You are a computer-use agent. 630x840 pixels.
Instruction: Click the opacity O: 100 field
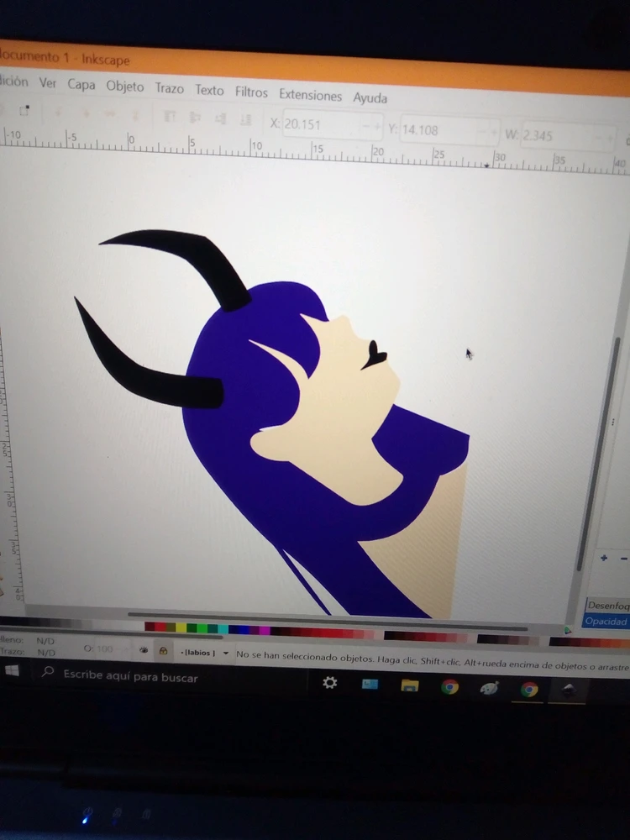click(x=105, y=648)
